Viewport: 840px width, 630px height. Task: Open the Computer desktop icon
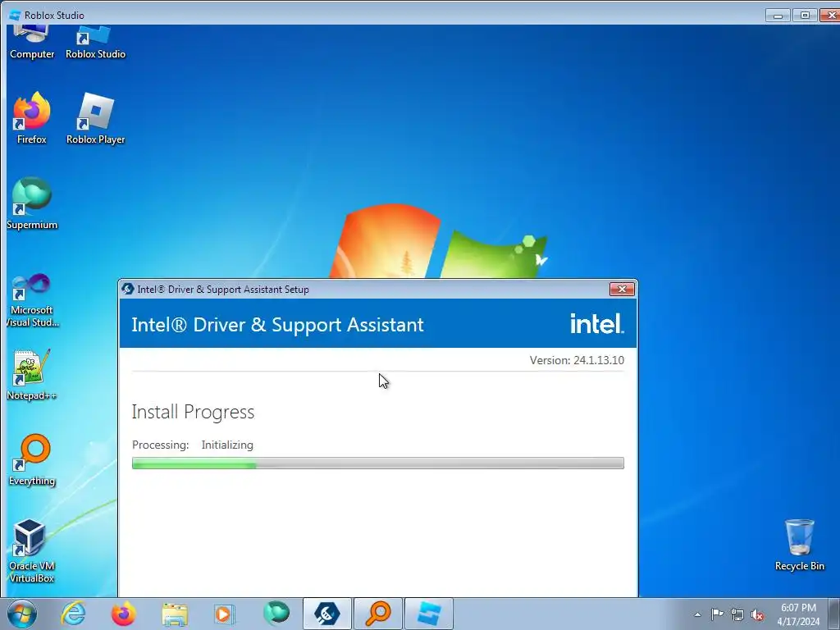pos(32,43)
